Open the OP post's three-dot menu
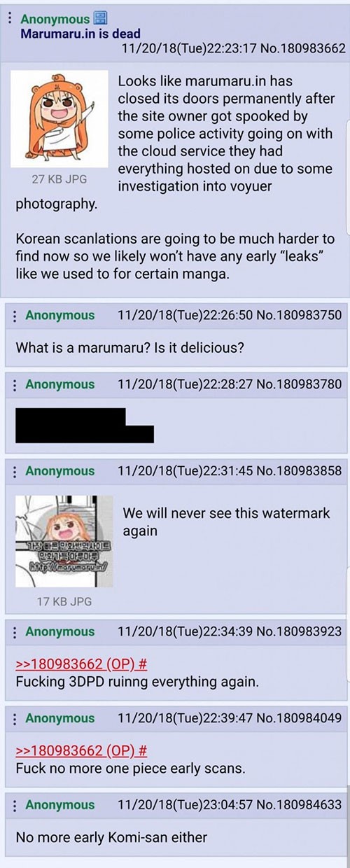This screenshot has width=350, height=868. pos(8,19)
